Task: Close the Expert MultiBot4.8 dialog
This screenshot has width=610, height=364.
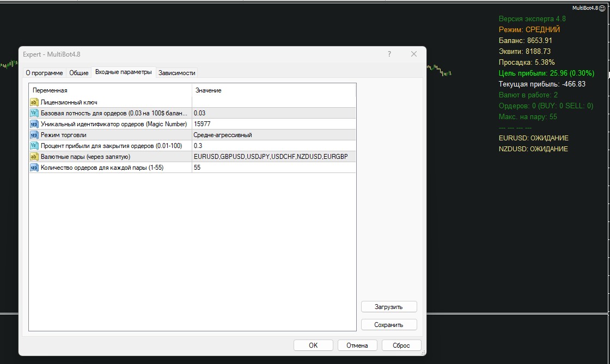Action: coord(414,54)
